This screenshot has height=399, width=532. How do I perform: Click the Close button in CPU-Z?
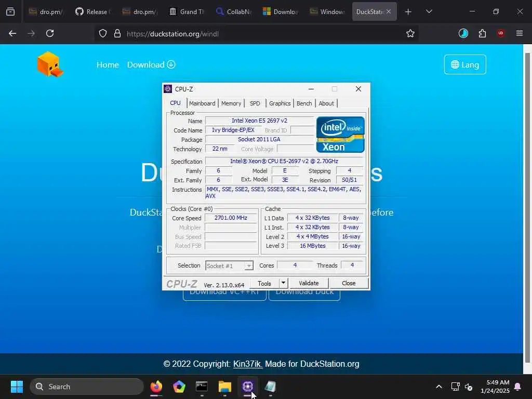pyautogui.click(x=349, y=283)
